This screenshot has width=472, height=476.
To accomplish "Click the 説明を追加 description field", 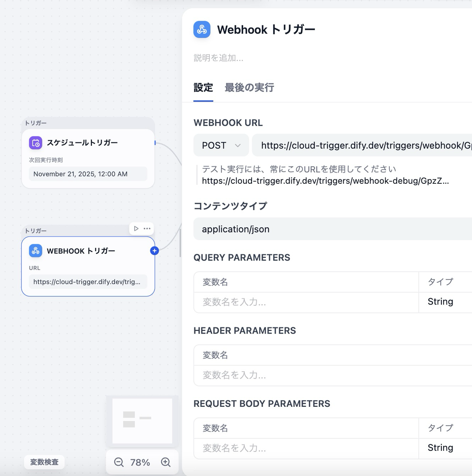I will pos(219,58).
